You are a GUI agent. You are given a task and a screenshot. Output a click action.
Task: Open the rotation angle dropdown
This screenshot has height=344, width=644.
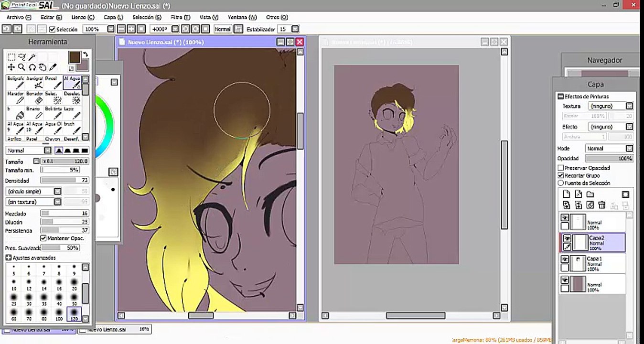click(175, 29)
